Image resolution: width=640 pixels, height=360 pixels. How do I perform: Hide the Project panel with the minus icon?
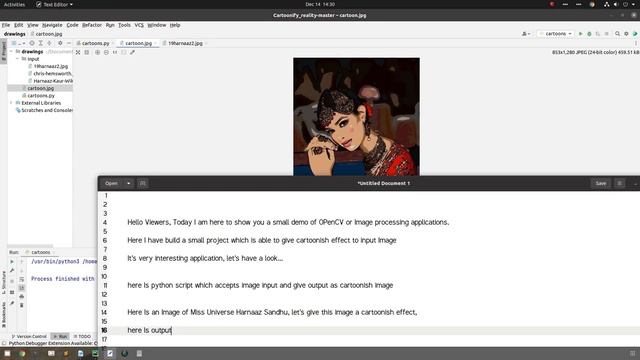(69, 43)
